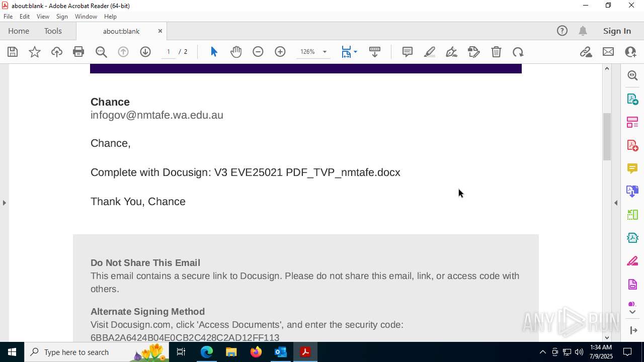Click the page number input field

pos(169,52)
